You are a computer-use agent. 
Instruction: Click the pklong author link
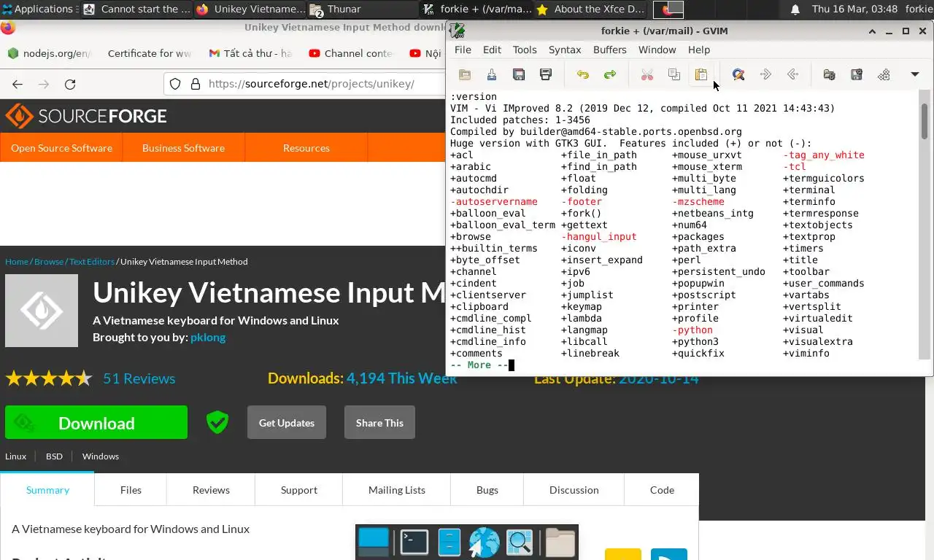pyautogui.click(x=208, y=337)
